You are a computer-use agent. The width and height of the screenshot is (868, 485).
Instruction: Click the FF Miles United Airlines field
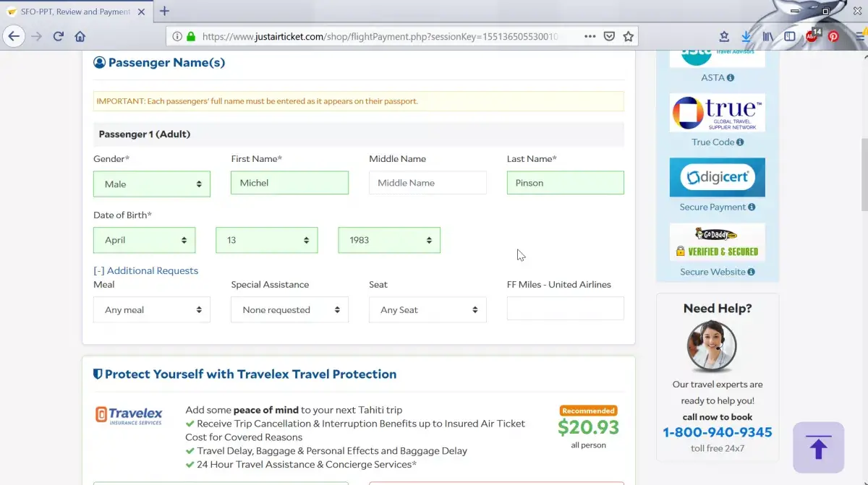pos(565,309)
